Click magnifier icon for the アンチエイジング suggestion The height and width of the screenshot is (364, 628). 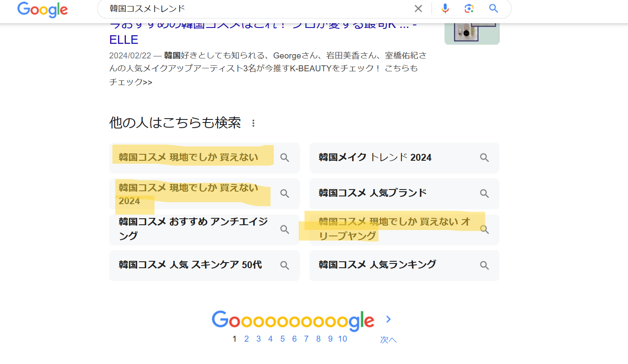pyautogui.click(x=285, y=229)
